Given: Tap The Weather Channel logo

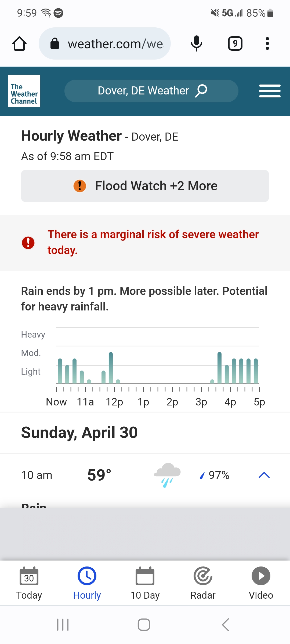Looking at the screenshot, I should [x=24, y=91].
